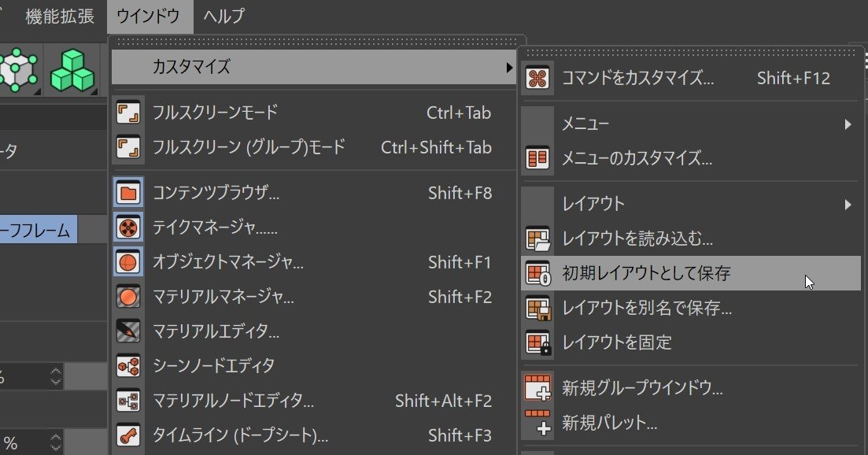Select マテリアルノードエディタ... entry
The image size is (868, 455).
(x=313, y=401)
